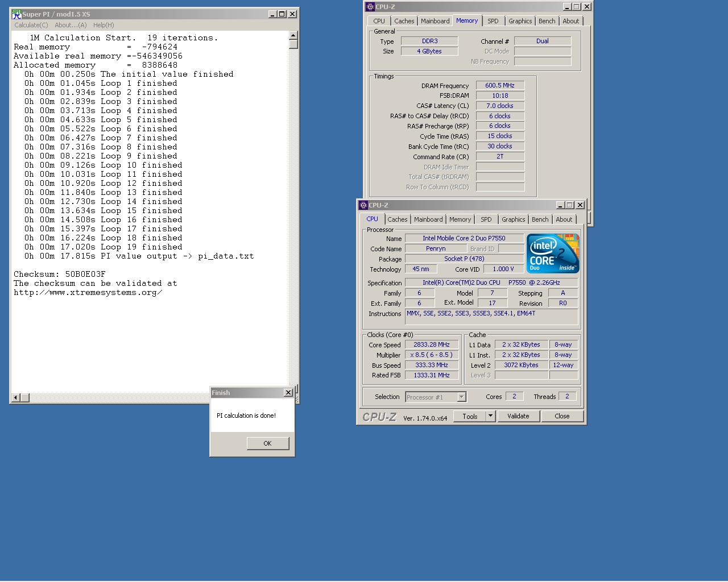Open About tab in front CPU-Z window
Image resolution: width=728 pixels, height=582 pixels.
click(x=564, y=219)
